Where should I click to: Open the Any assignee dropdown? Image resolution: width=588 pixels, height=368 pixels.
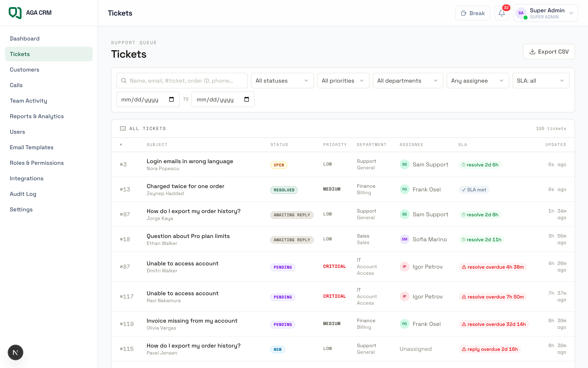478,81
